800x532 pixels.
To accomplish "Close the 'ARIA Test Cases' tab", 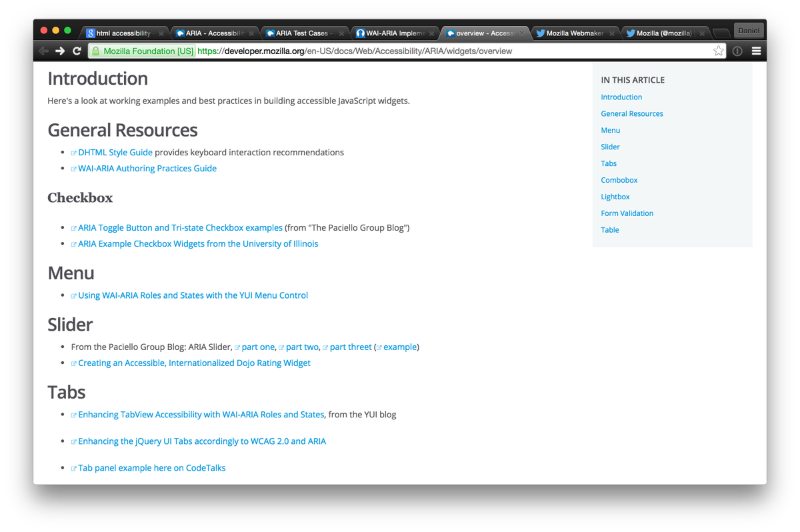I will click(x=341, y=33).
